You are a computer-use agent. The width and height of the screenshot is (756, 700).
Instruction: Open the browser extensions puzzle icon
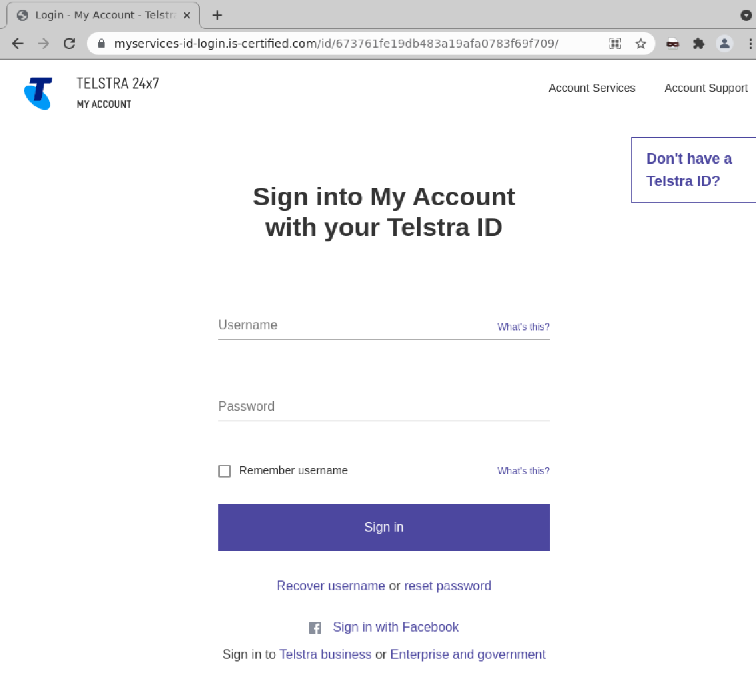click(699, 43)
